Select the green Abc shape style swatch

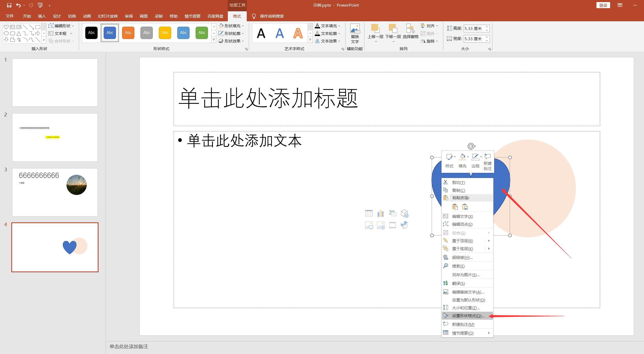(202, 33)
